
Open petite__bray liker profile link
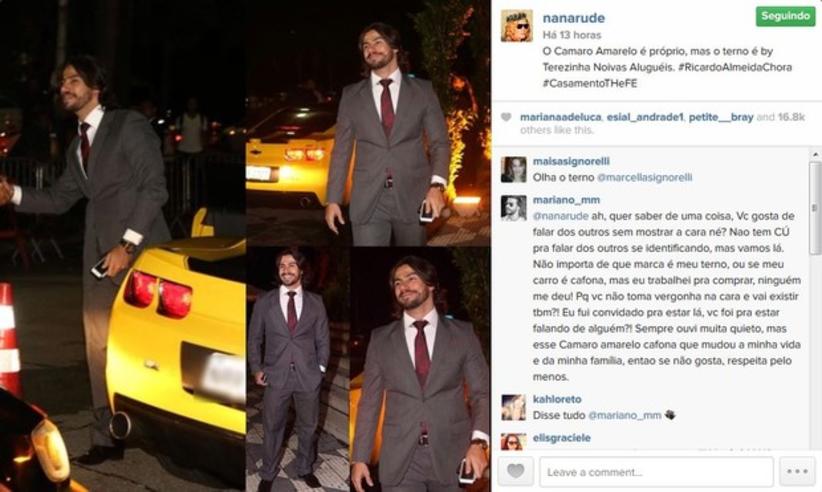721,117
